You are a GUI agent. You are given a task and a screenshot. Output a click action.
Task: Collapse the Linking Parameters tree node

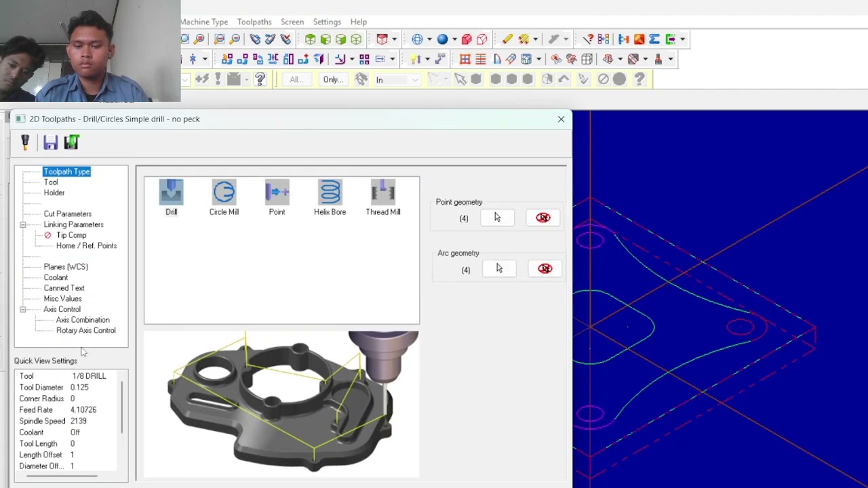point(23,224)
